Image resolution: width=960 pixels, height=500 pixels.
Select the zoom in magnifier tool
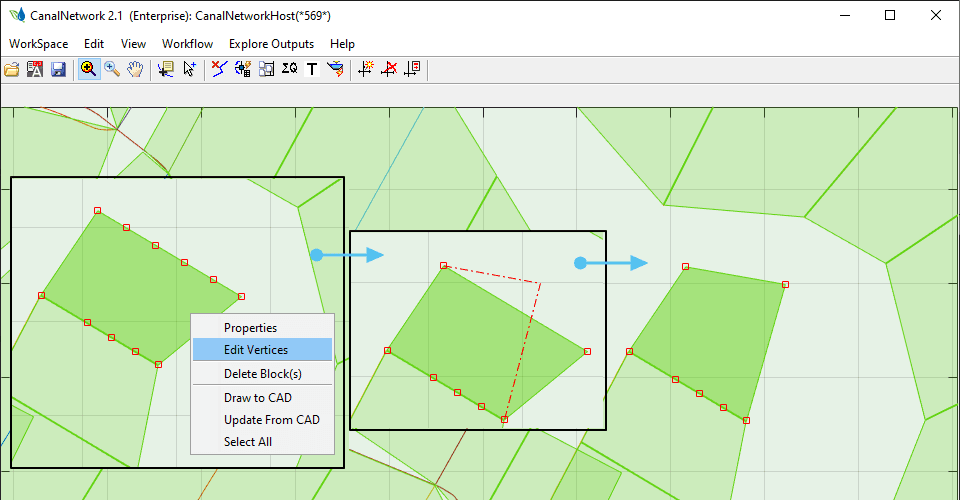(x=89, y=69)
